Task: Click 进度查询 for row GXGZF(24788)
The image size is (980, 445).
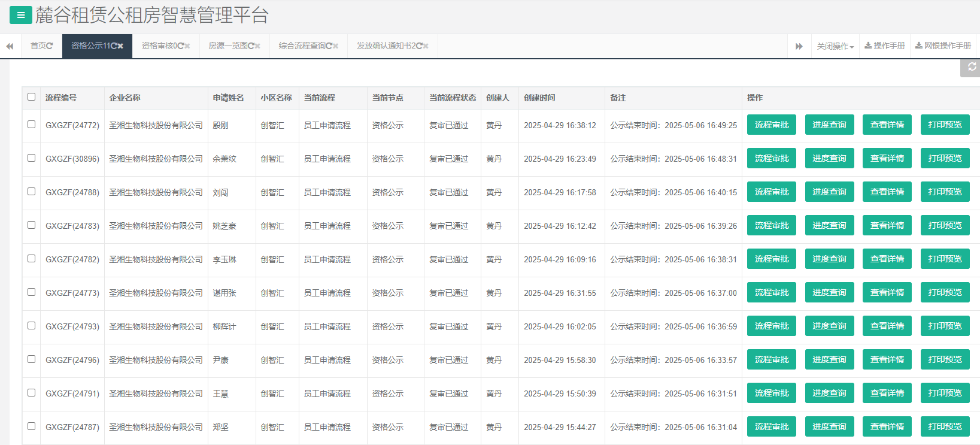Action: coord(829,192)
